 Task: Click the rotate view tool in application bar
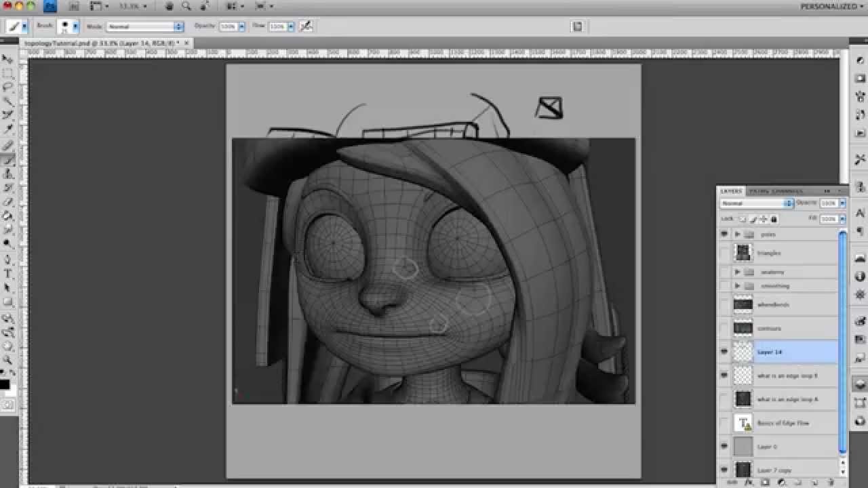(204, 6)
